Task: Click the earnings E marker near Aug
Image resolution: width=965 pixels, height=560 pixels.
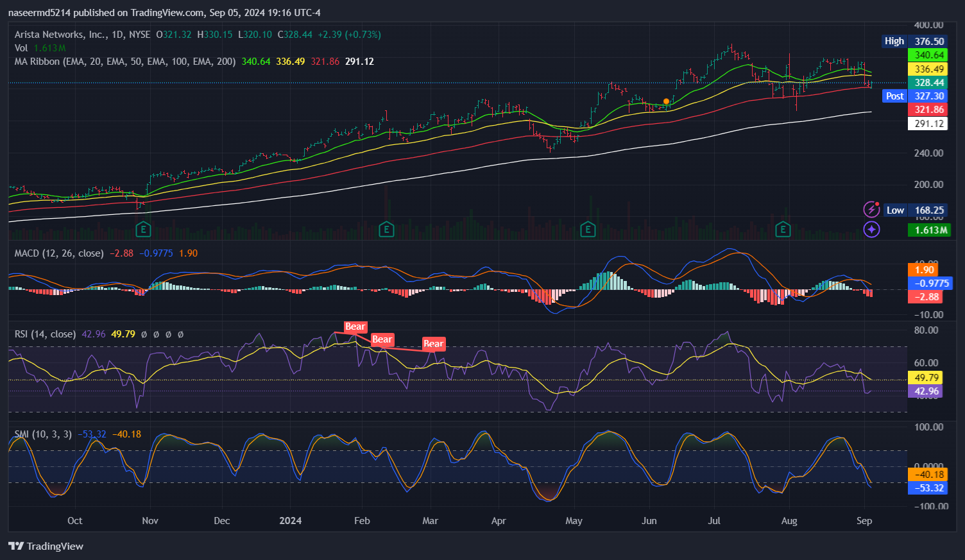Action: pyautogui.click(x=782, y=229)
